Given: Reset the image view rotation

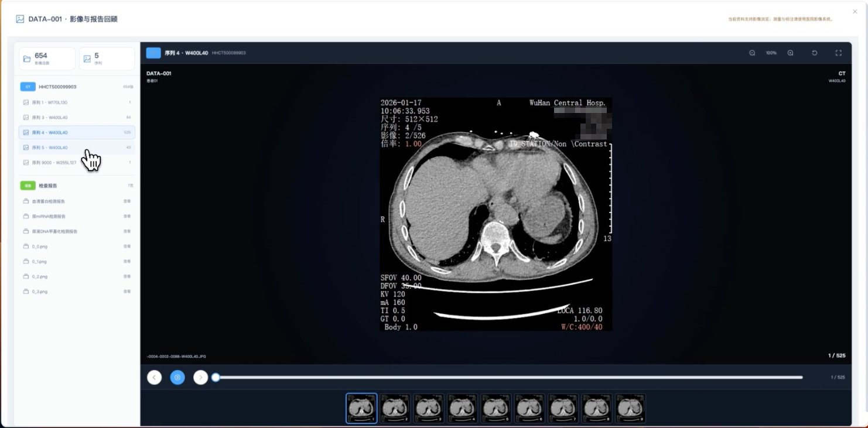Looking at the screenshot, I should point(815,53).
